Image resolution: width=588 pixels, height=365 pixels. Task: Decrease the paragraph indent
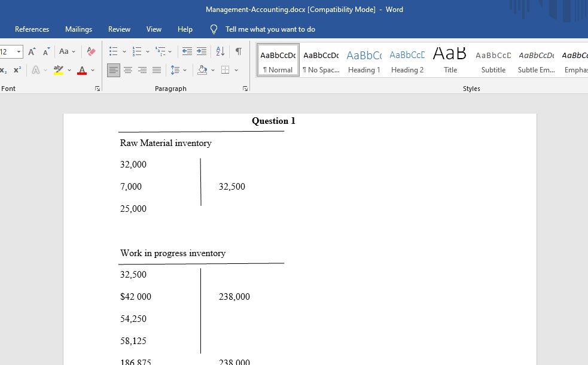tap(187, 51)
